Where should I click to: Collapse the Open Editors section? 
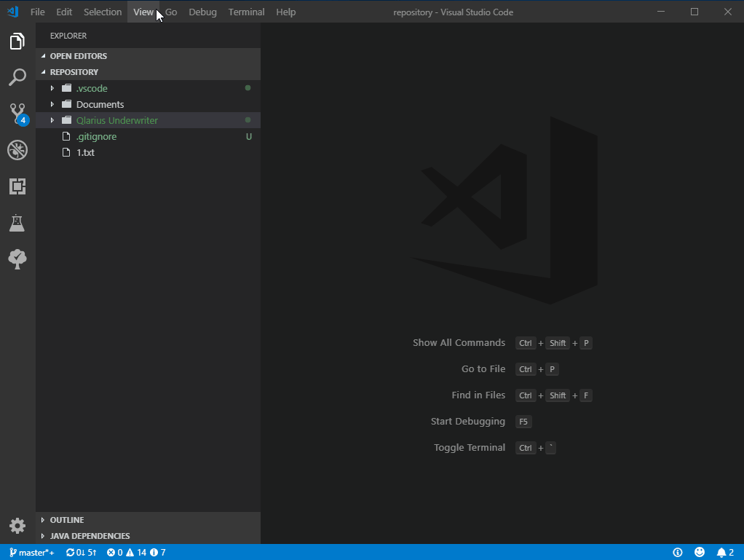78,56
